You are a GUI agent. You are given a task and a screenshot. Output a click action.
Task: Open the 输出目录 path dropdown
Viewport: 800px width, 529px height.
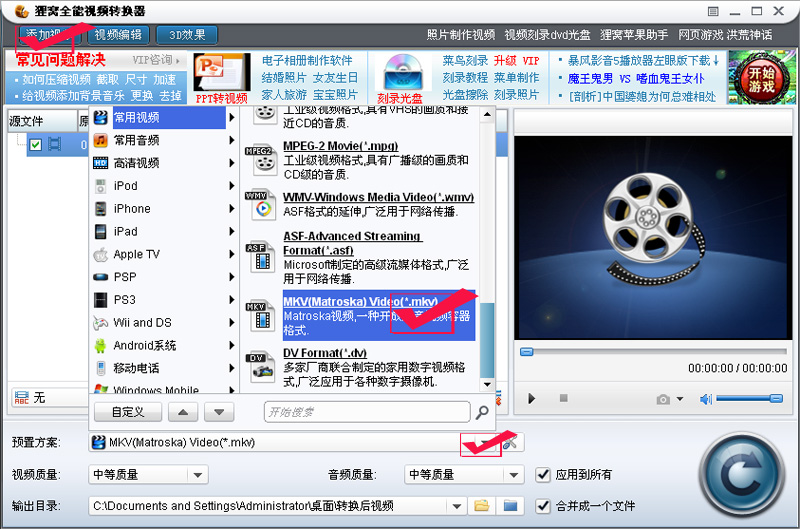[x=457, y=507]
